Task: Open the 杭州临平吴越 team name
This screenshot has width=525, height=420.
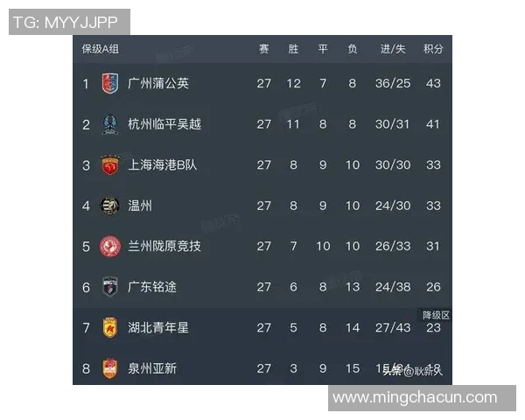Action: [164, 124]
